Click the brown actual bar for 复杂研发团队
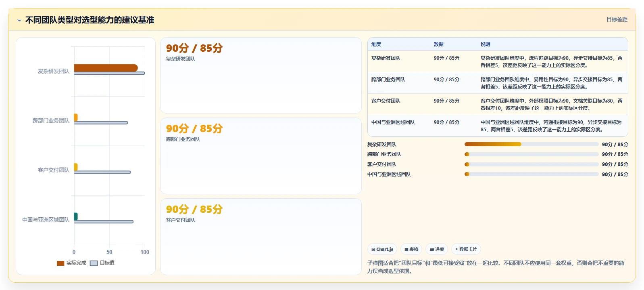This screenshot has width=644, height=290. pyautogui.click(x=106, y=68)
